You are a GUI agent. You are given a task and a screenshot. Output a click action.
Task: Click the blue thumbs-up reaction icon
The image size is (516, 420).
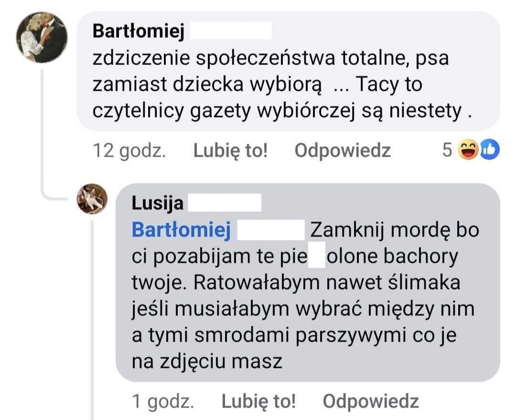pos(488,151)
